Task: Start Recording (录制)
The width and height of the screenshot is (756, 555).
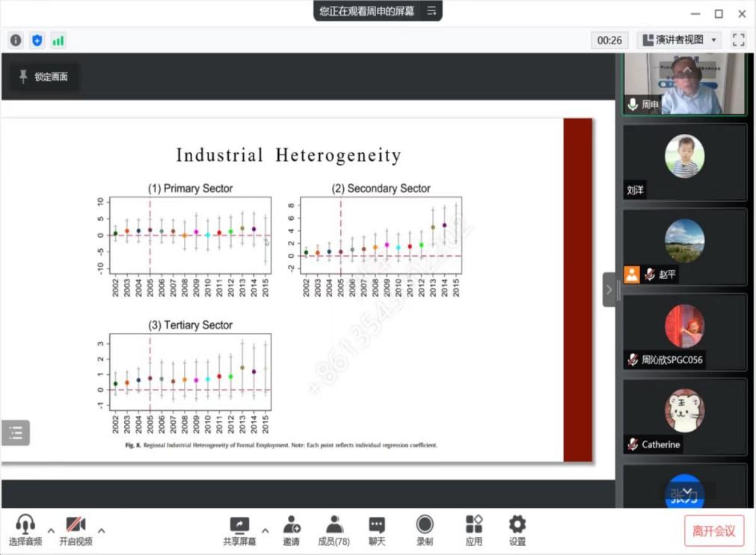Action: tap(425, 530)
